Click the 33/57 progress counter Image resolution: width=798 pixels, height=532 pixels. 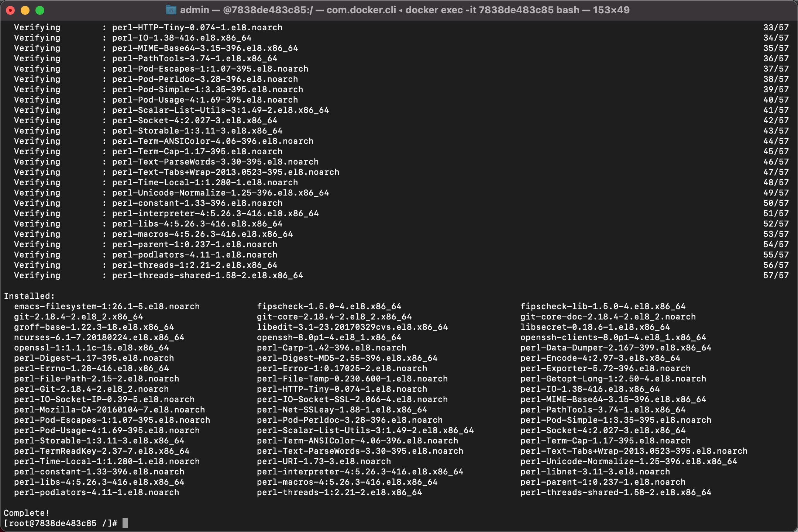[776, 27]
